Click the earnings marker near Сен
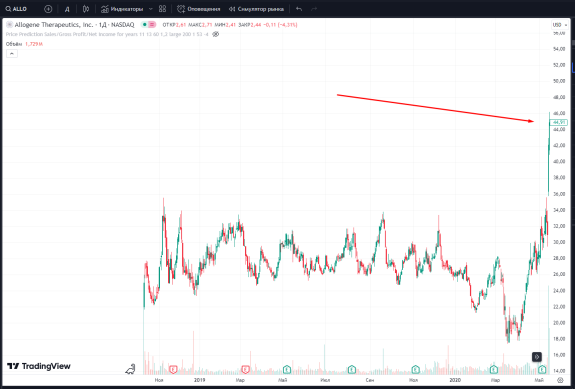This screenshot has height=389, width=575. coord(352,369)
